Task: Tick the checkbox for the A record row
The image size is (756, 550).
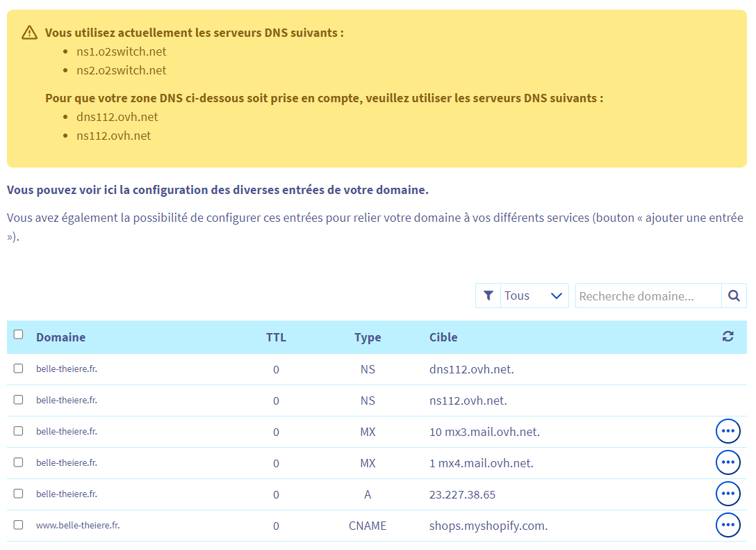Action: click(18, 494)
